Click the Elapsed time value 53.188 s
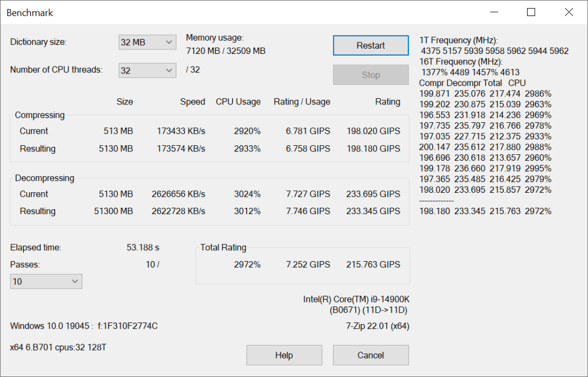Screen dimensions: 588x377 pyautogui.click(x=143, y=248)
